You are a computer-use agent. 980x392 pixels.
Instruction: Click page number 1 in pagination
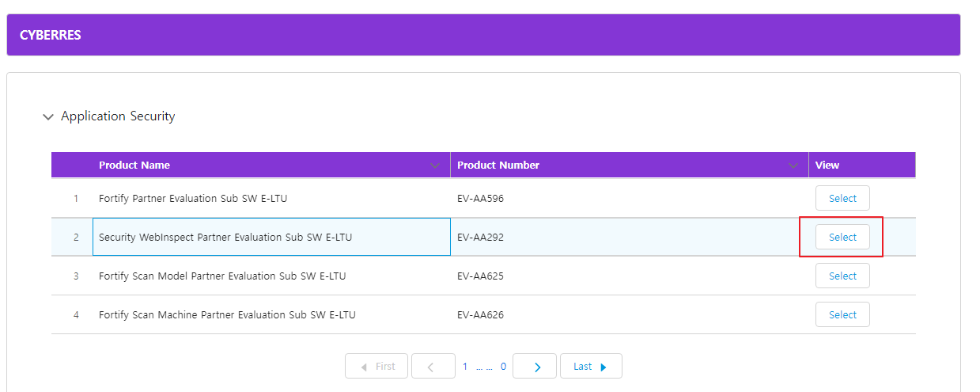click(x=465, y=367)
